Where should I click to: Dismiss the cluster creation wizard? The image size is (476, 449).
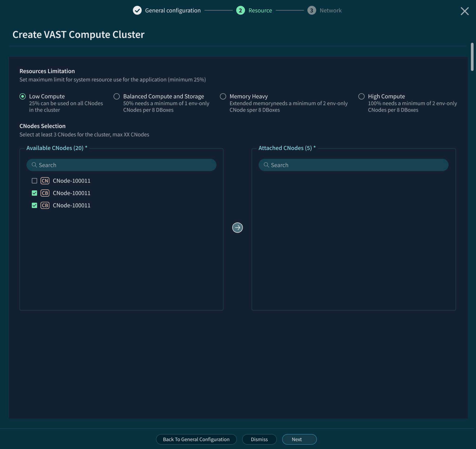(259, 439)
